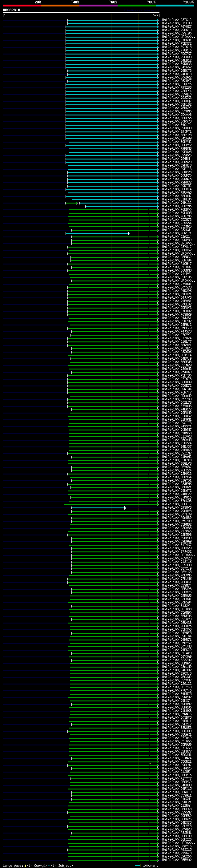Viewport: 197px width, 868px height.
Task: Click hit label UniRef100_A6XMY7
Action: (x=177, y=81)
